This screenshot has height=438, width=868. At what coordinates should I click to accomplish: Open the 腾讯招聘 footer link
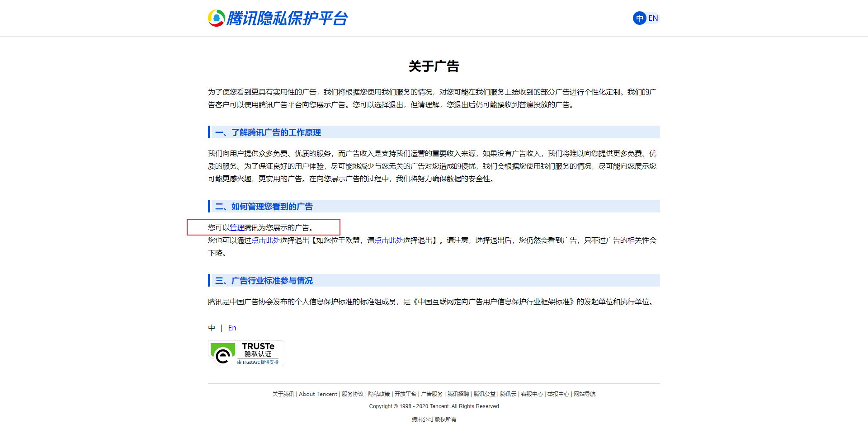(458, 394)
